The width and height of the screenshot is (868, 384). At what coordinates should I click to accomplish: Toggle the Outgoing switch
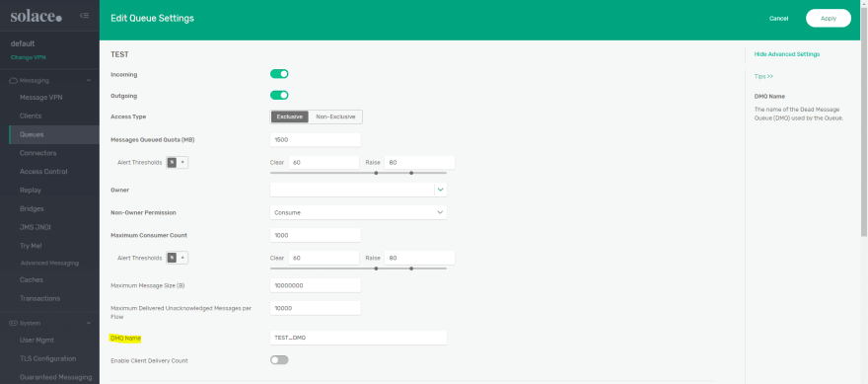pos(279,96)
